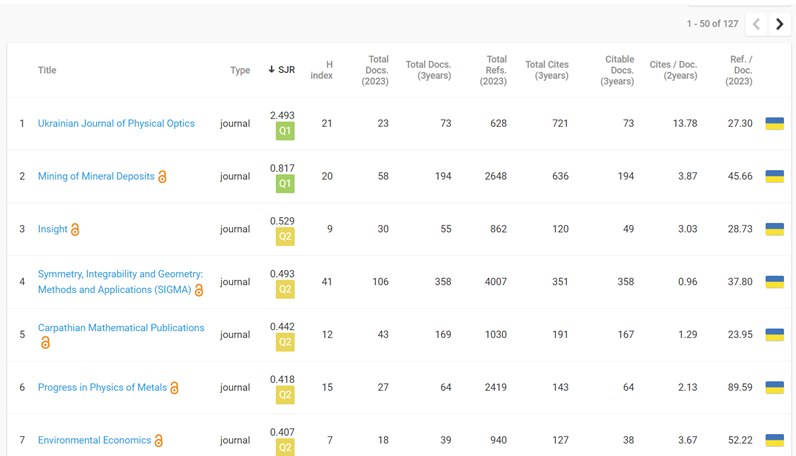Open Carpathian Mathematical Publications link

tap(121, 328)
